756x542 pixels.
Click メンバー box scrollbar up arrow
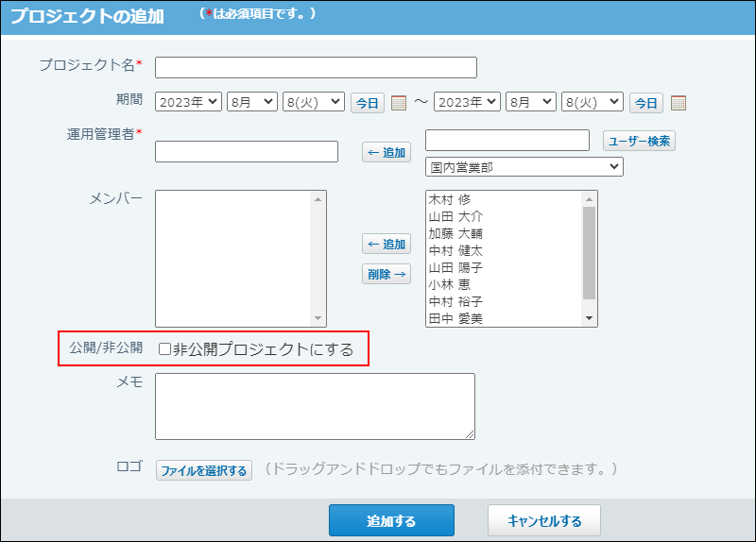(x=318, y=199)
